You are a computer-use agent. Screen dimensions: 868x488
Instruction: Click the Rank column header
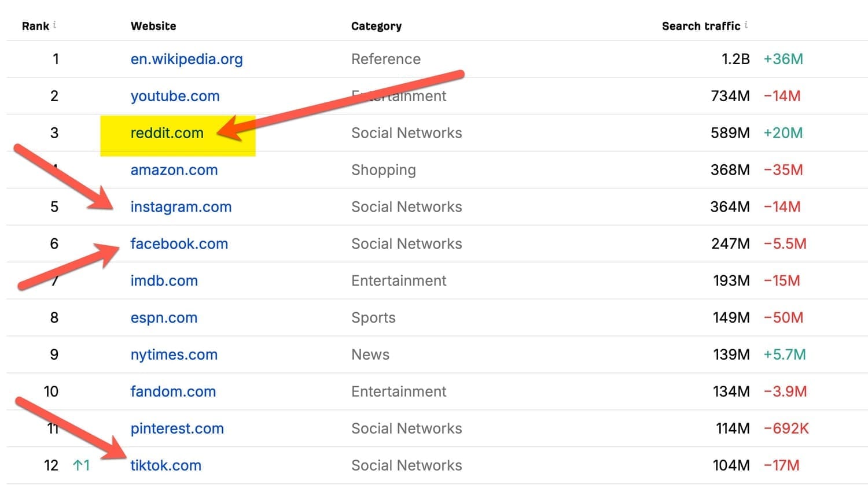[35, 26]
